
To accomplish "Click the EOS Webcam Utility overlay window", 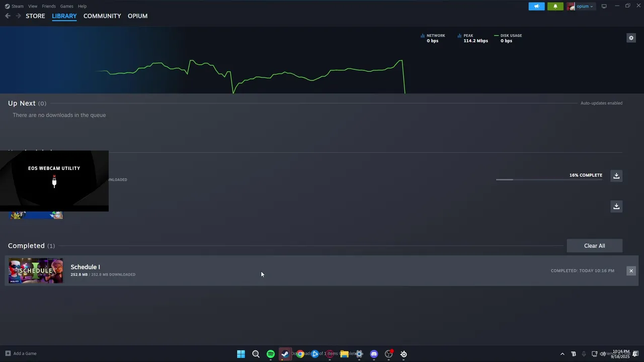I will click(54, 181).
